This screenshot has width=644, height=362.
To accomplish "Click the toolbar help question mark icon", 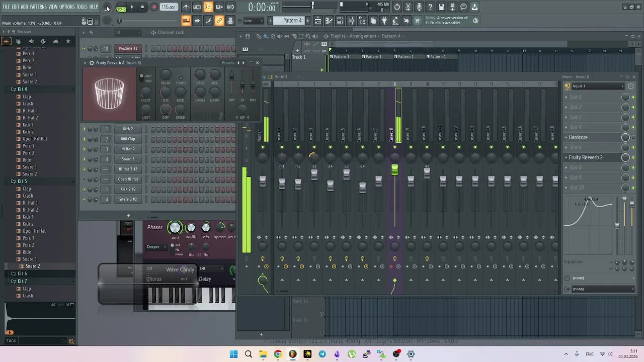I will point(430,7).
